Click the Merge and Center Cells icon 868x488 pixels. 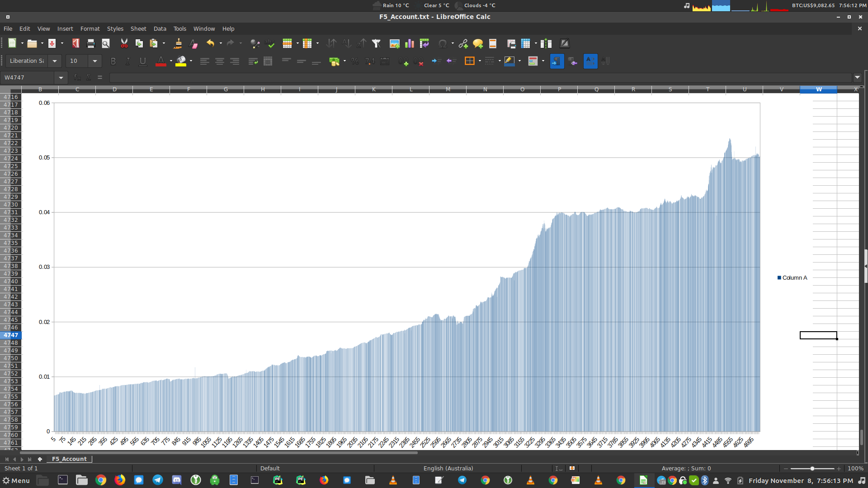coord(268,61)
